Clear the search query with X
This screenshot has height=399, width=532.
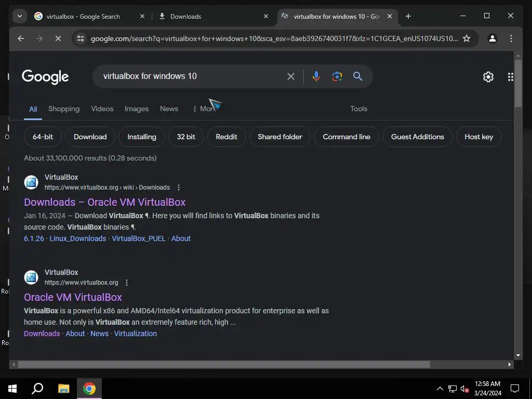291,76
